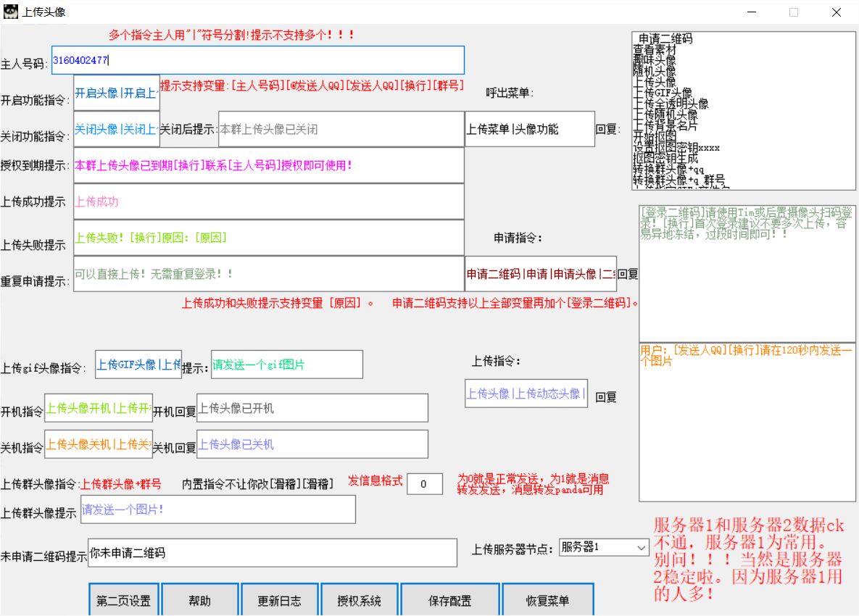This screenshot has height=616, width=859.
Task: Click 上传背景名片 in the menu reply list
Action: (x=665, y=125)
